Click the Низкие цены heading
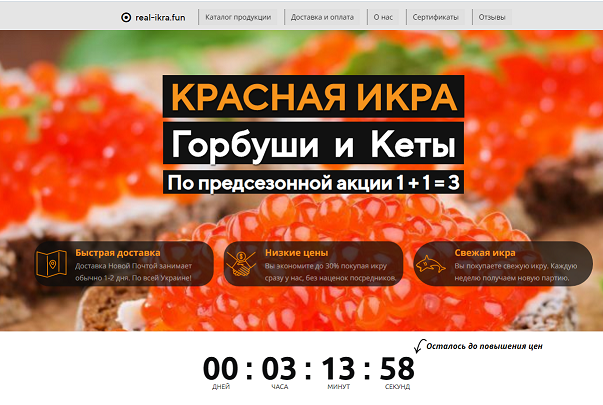Image resolution: width=603 pixels, height=405 pixels. click(x=297, y=253)
